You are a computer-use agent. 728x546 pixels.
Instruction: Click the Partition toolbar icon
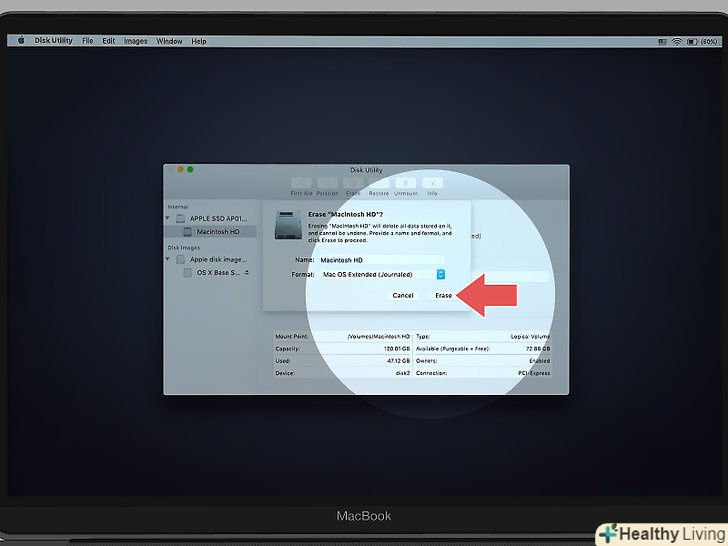pos(327,182)
